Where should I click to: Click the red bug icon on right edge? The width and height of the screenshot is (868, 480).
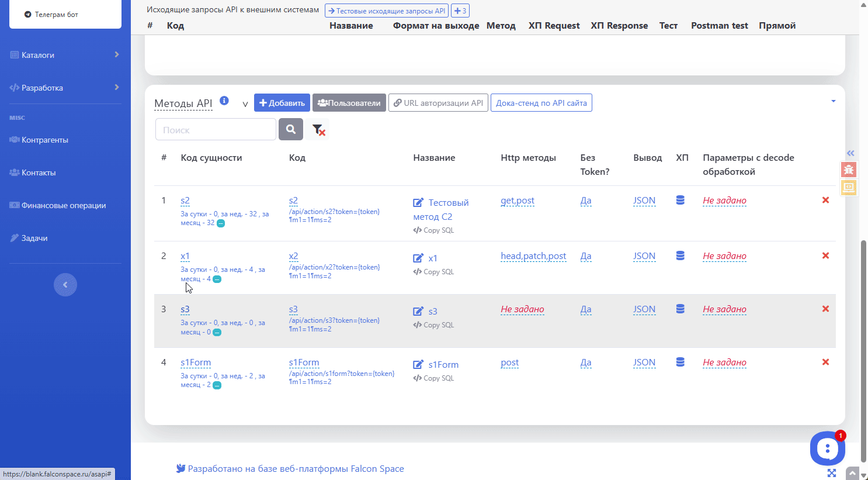[848, 170]
